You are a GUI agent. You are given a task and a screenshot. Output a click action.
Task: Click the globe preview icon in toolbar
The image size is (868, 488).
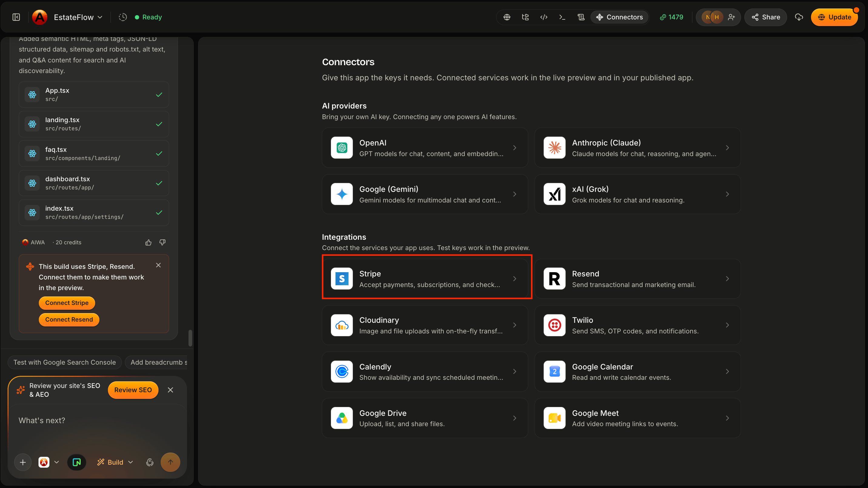tap(507, 17)
